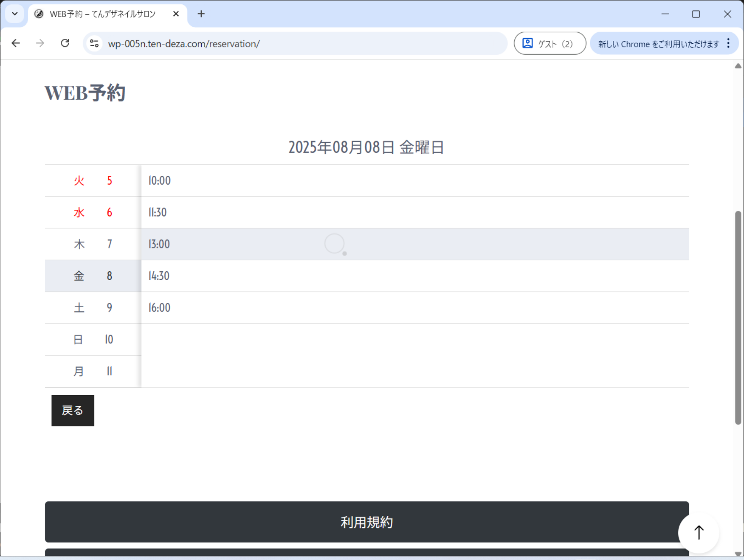Select Thursday 7 in the date list
The height and width of the screenshot is (560, 744).
point(93,244)
